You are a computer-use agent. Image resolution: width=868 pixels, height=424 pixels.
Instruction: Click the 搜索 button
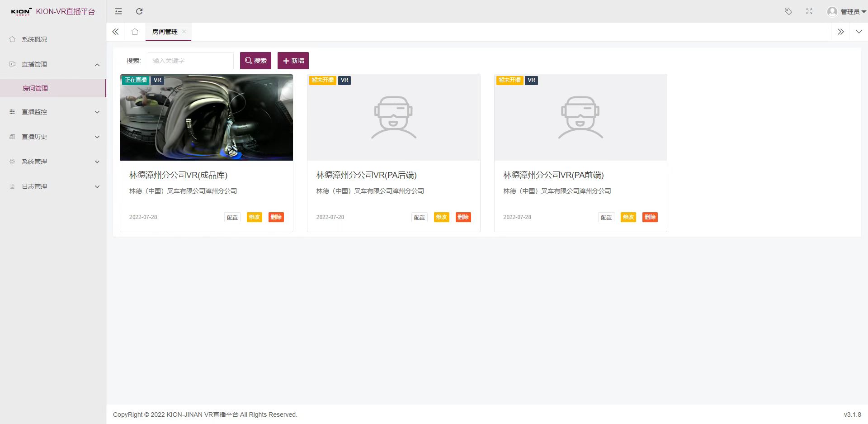tap(255, 61)
